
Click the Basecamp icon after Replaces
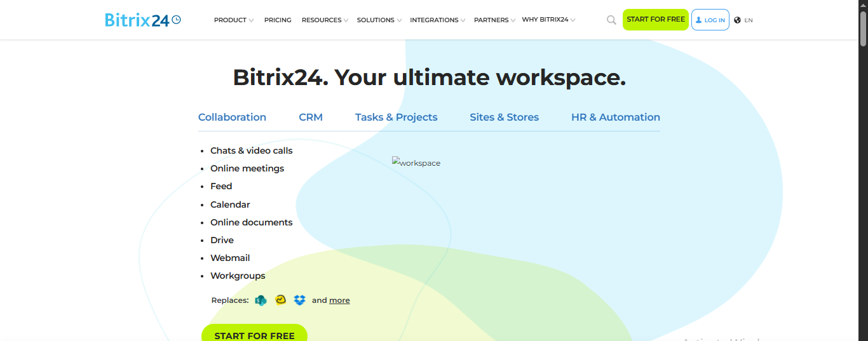(280, 300)
